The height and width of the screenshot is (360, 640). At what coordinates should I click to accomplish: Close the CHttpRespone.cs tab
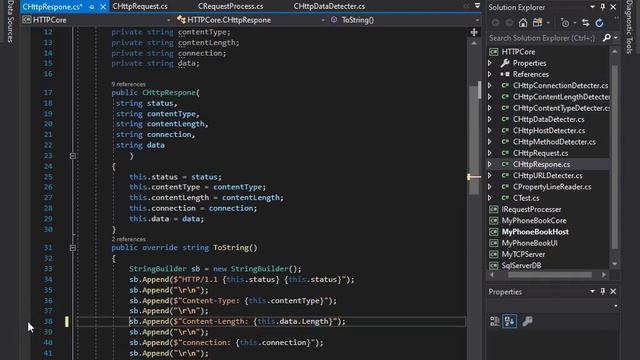pos(103,7)
